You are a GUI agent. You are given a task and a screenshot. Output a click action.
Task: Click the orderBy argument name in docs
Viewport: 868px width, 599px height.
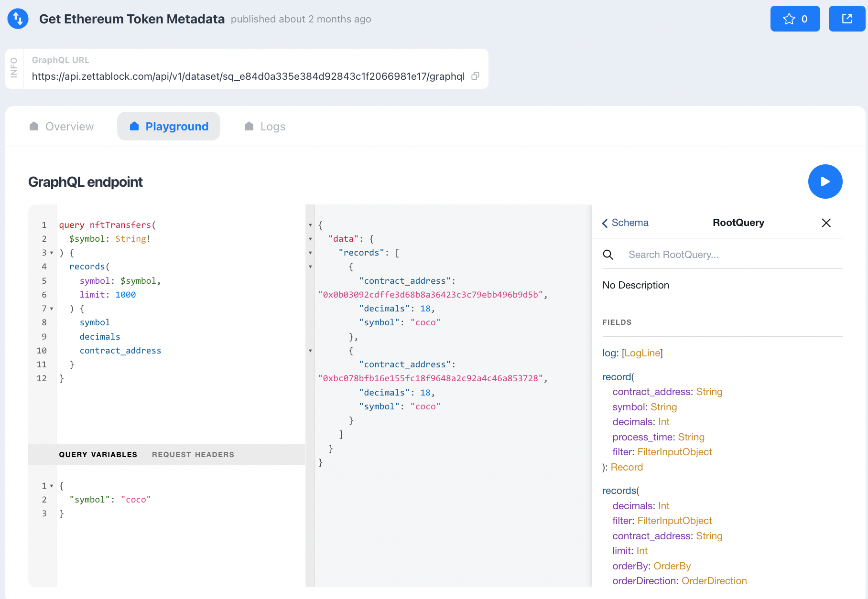(630, 566)
